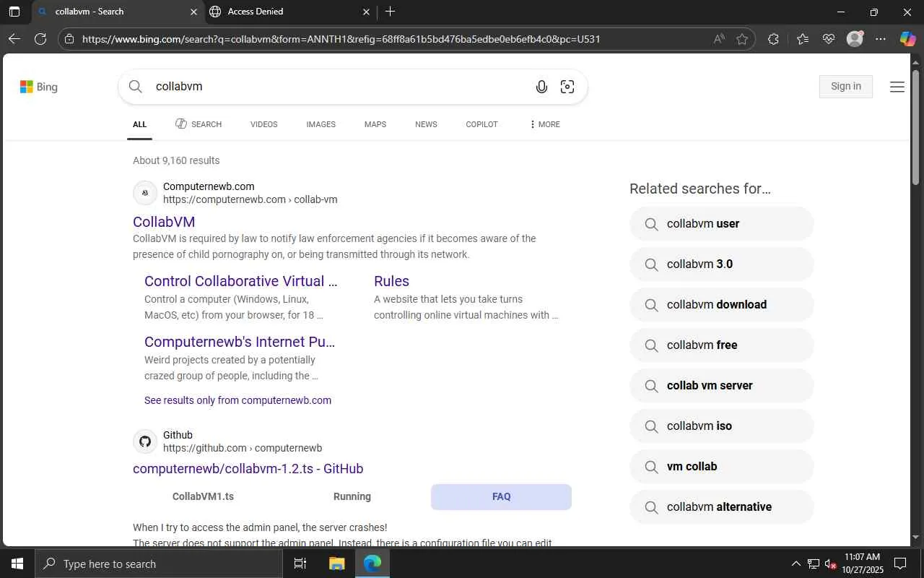Open computernewb/collabvm-1.2.ts GitHub link
This screenshot has height=578, width=924.
point(248,469)
